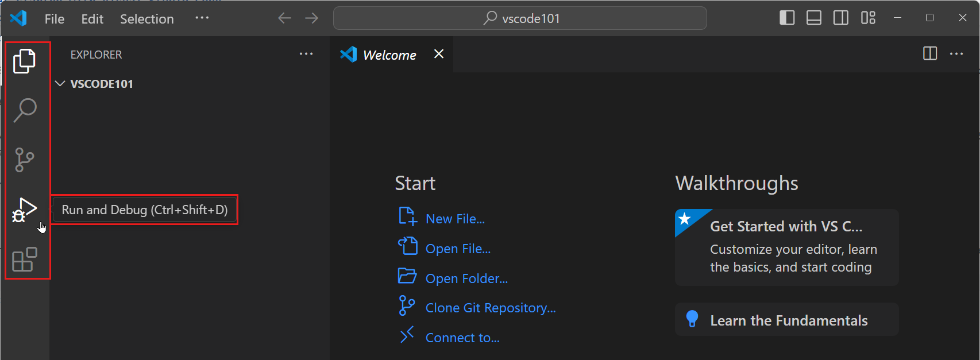
Task: Open the Run and Debug view
Action: [x=24, y=210]
